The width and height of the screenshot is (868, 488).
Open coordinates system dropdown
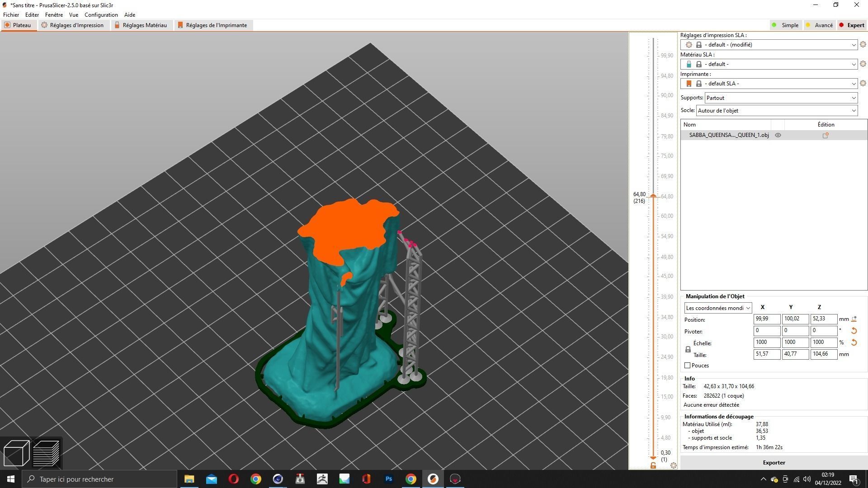(x=718, y=308)
